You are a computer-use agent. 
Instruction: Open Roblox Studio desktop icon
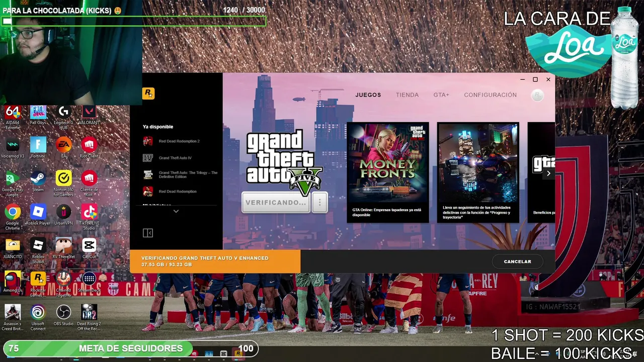[x=38, y=251]
